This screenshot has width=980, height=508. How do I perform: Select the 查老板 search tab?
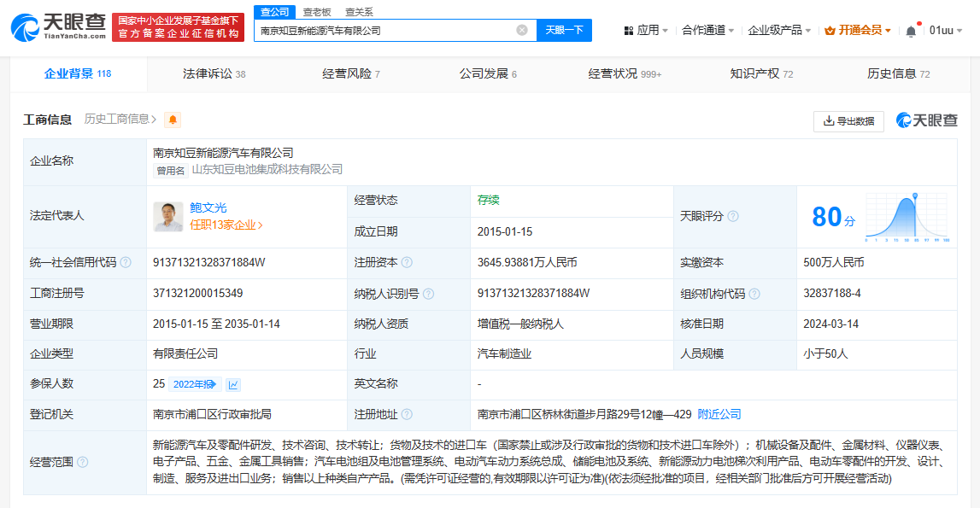[x=317, y=12]
